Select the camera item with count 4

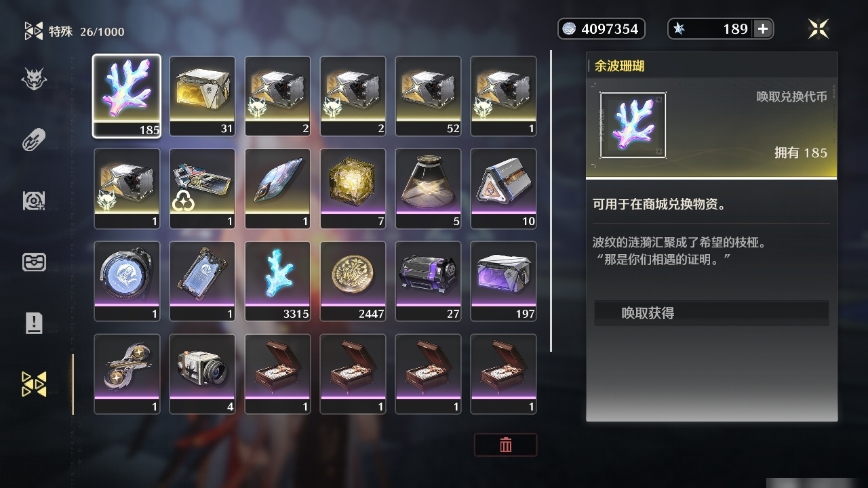pyautogui.click(x=202, y=373)
